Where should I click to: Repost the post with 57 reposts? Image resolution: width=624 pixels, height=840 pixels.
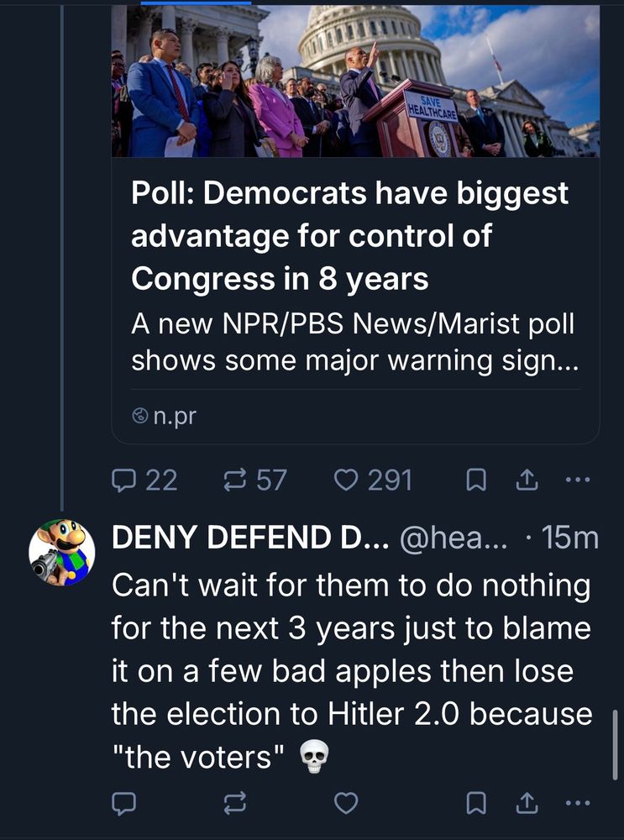coord(232,480)
